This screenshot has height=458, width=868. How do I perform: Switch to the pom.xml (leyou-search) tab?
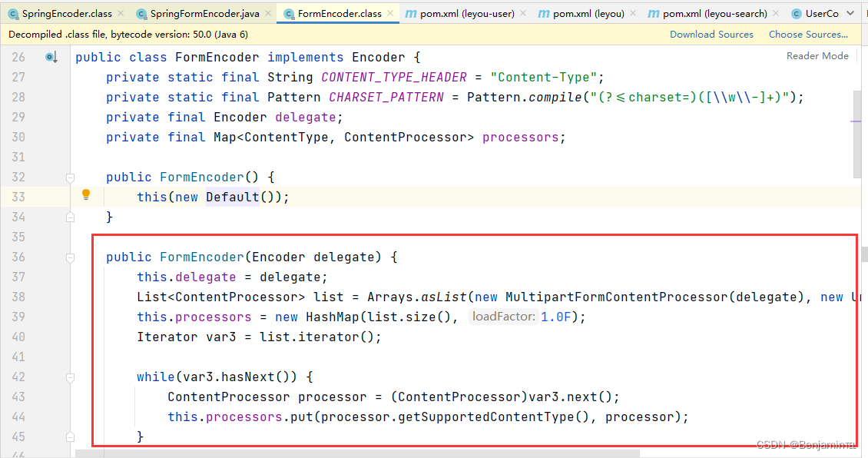pyautogui.click(x=714, y=13)
